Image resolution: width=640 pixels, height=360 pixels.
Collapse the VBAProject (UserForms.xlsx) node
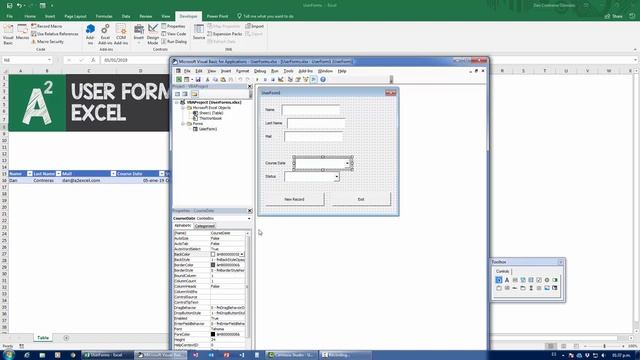tap(177, 102)
